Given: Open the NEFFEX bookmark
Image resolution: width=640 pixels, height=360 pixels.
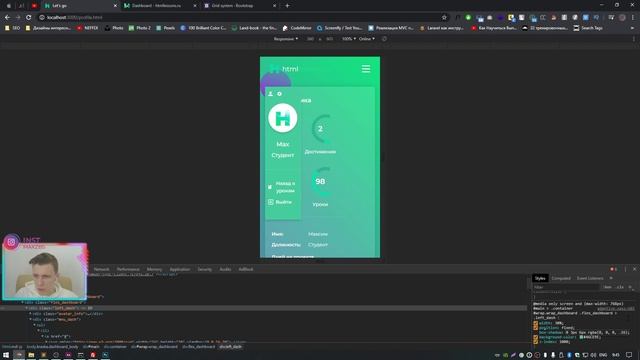Looking at the screenshot, I should pyautogui.click(x=88, y=28).
